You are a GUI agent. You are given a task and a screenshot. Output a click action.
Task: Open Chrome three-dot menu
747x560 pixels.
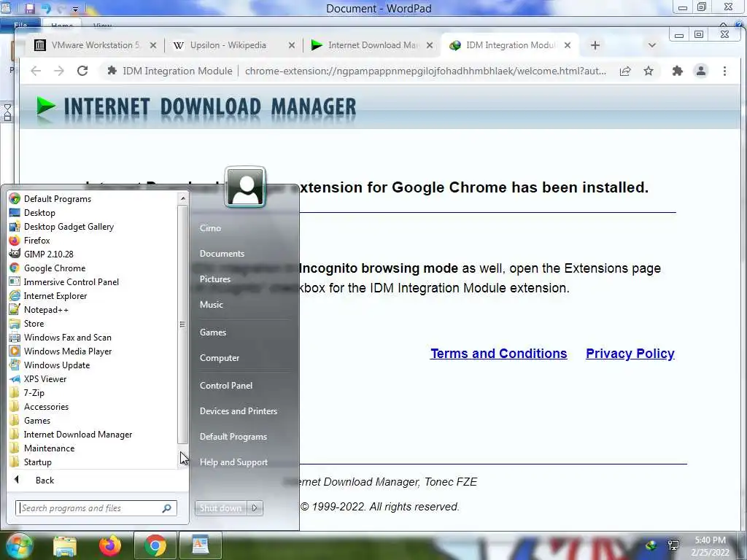pyautogui.click(x=724, y=71)
